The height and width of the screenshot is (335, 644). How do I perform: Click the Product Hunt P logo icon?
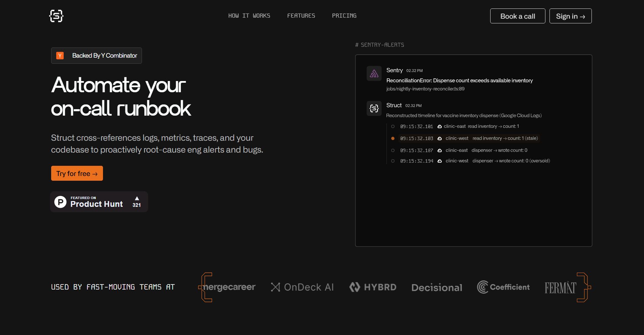60,202
